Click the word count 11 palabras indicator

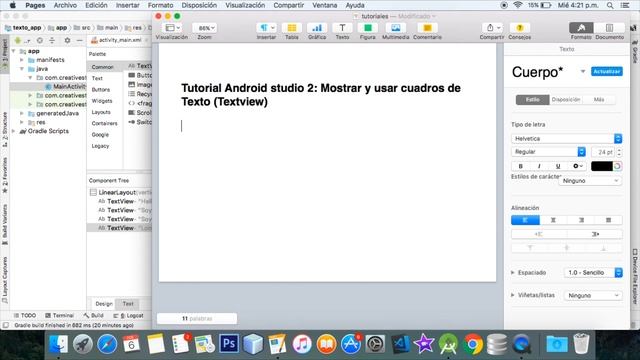point(197,318)
